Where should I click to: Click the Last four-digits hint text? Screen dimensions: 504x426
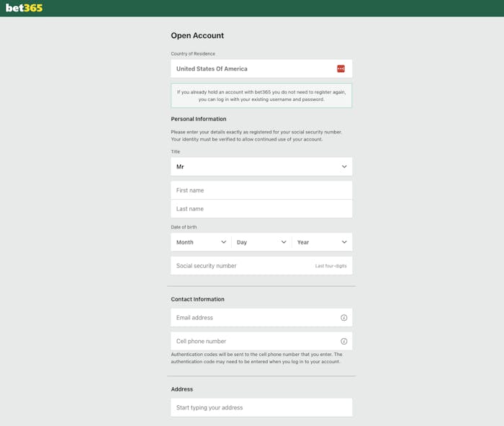(330, 266)
